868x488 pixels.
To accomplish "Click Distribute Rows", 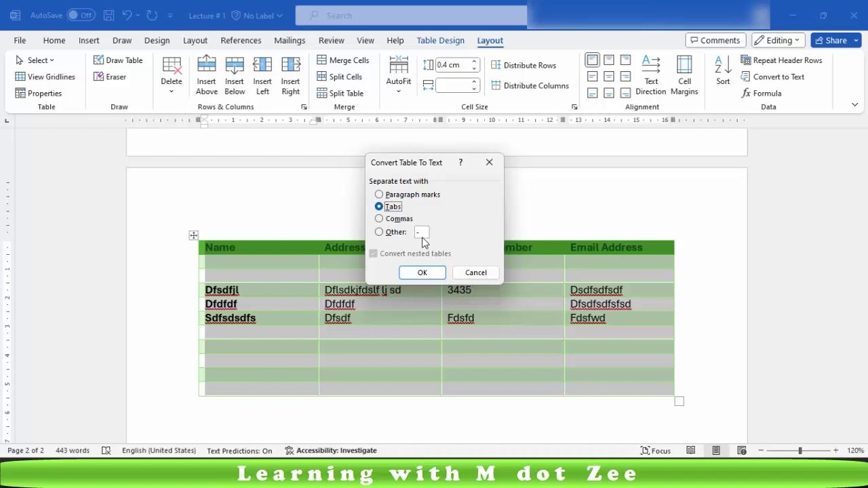I will 524,65.
